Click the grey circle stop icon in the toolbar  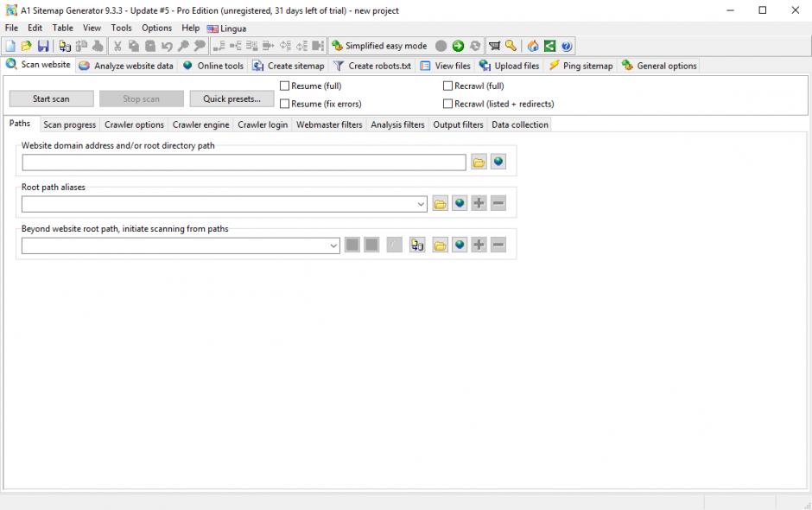pos(441,46)
